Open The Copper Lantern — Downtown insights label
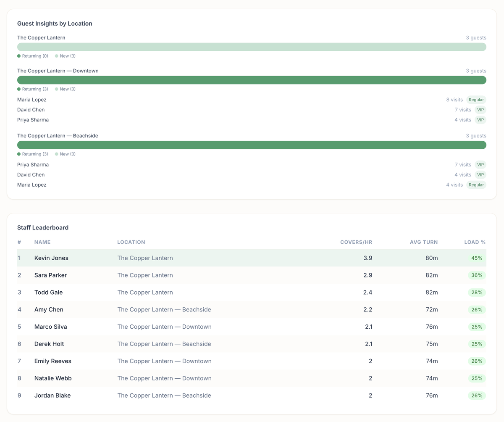 [x=58, y=71]
